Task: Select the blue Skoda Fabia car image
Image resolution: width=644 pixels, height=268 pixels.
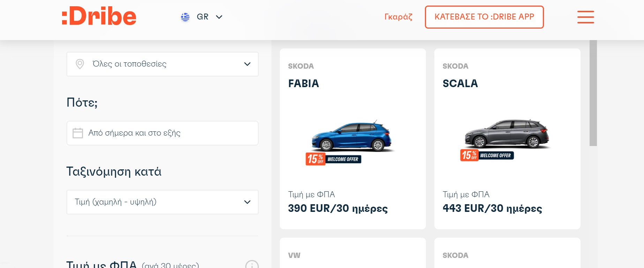Action: pyautogui.click(x=352, y=136)
